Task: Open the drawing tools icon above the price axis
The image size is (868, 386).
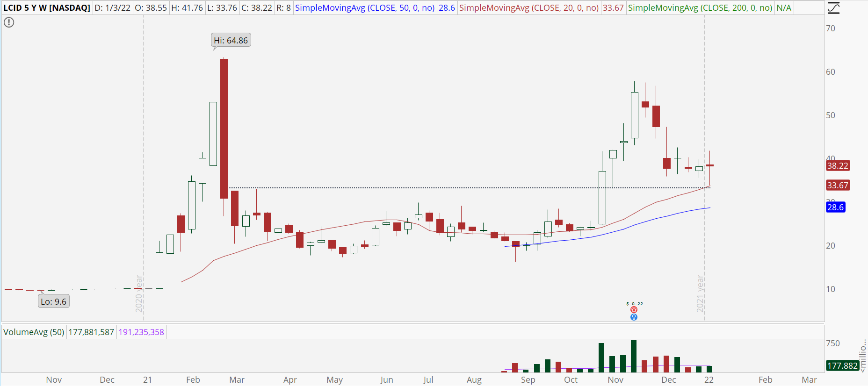Action: 833,8
